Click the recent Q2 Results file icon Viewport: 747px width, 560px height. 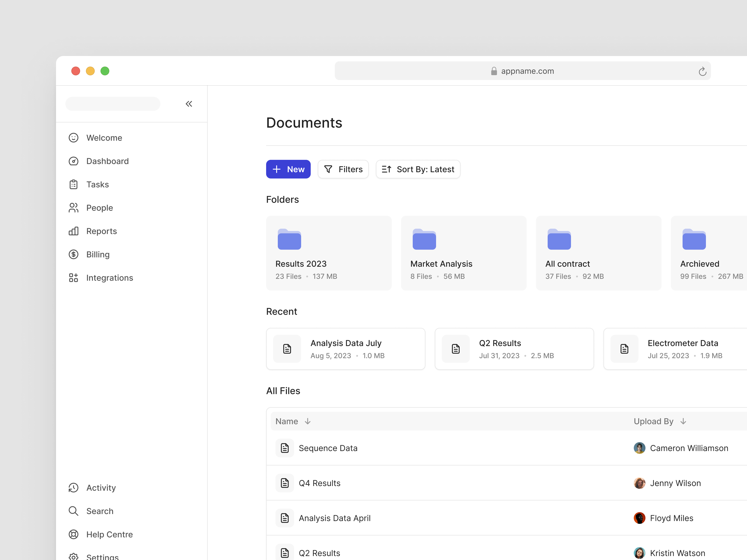coord(456,349)
